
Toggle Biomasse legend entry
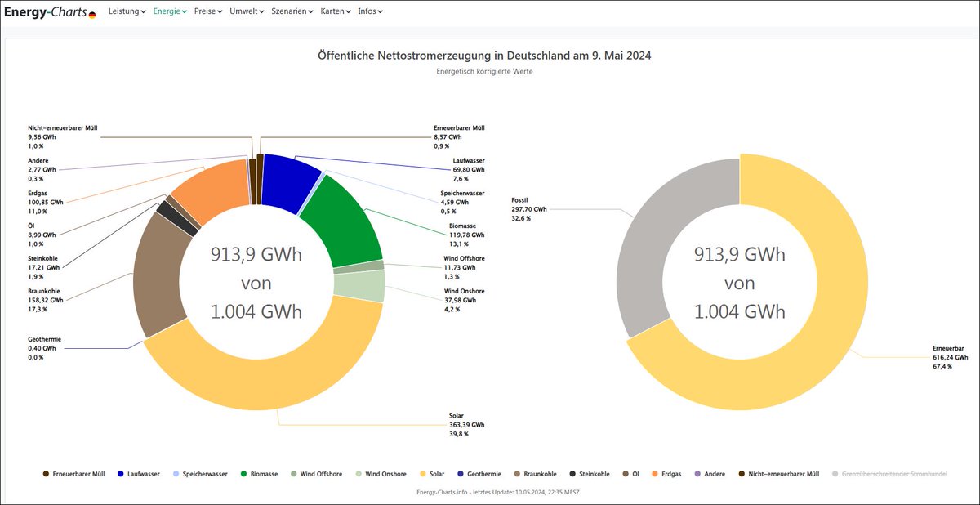click(259, 474)
